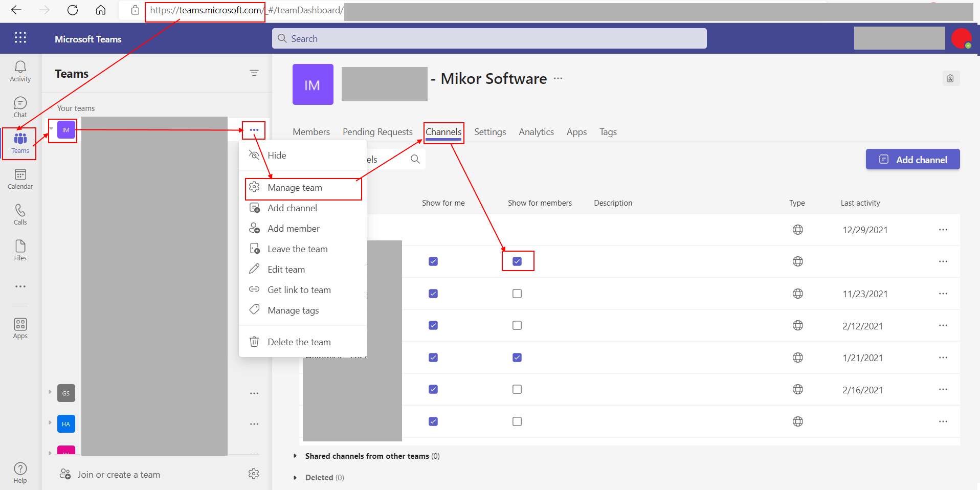Check Show for members on the last channel row
This screenshot has width=980, height=490.
tap(517, 421)
